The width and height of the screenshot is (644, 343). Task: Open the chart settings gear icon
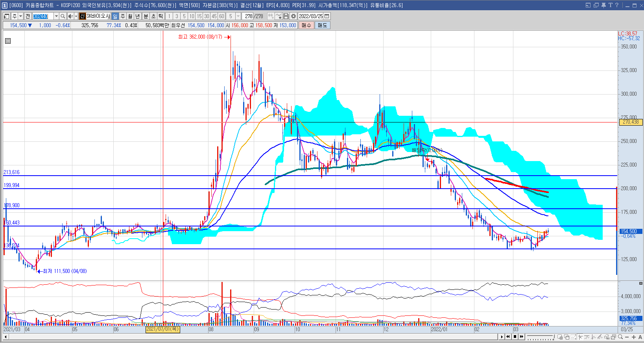coord(293,16)
